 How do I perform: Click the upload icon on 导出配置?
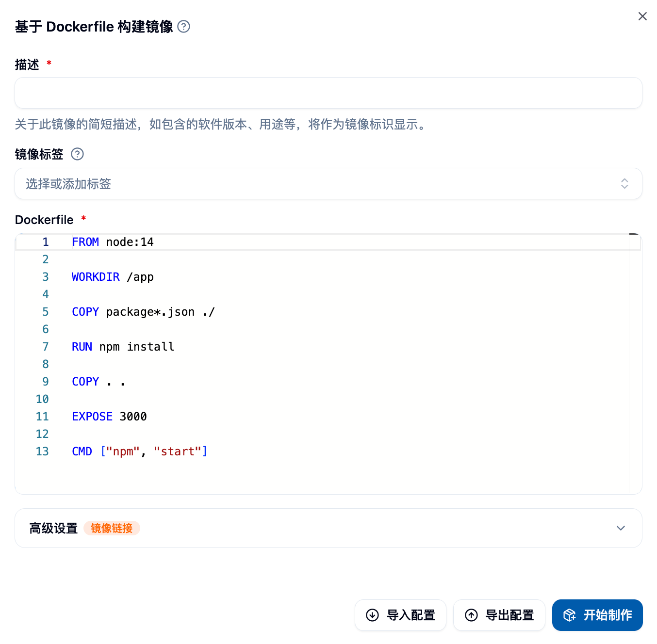click(x=471, y=615)
